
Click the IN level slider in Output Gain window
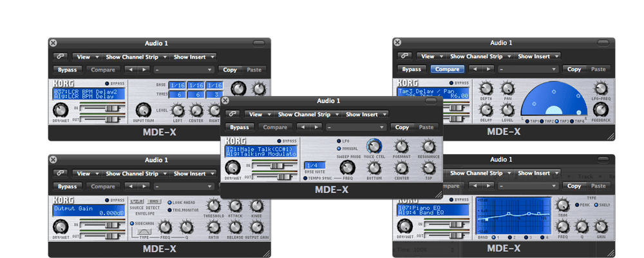pos(102,224)
